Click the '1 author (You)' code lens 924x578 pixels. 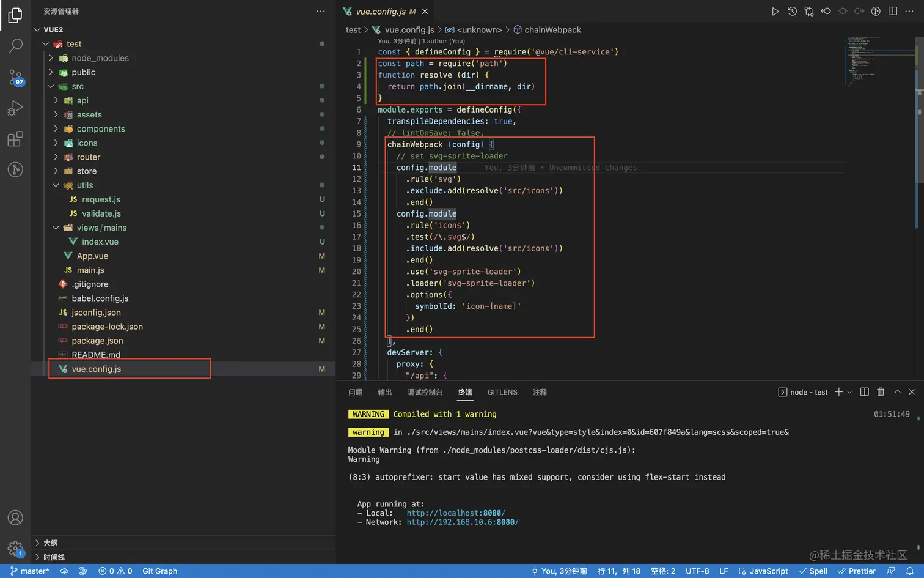coord(443,41)
